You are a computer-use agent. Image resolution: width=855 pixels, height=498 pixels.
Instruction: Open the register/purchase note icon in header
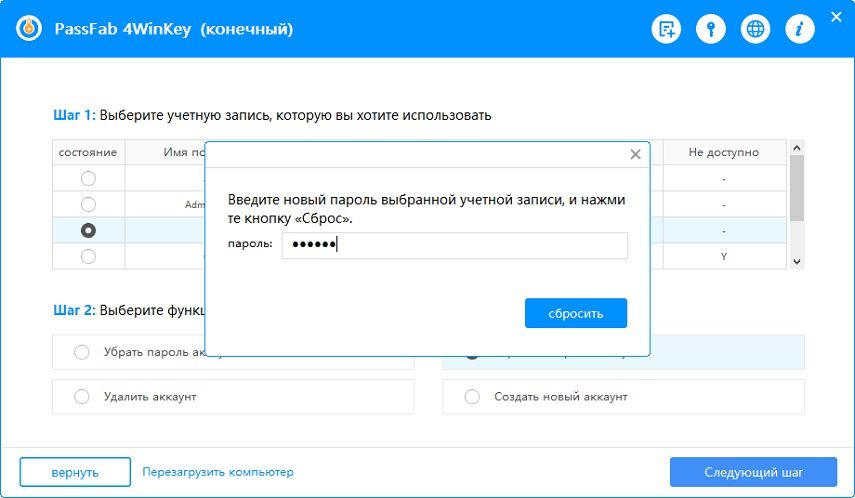(666, 29)
